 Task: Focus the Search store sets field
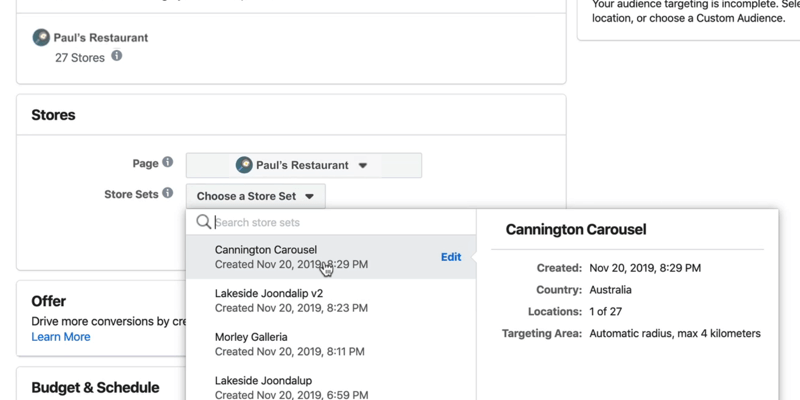343,222
